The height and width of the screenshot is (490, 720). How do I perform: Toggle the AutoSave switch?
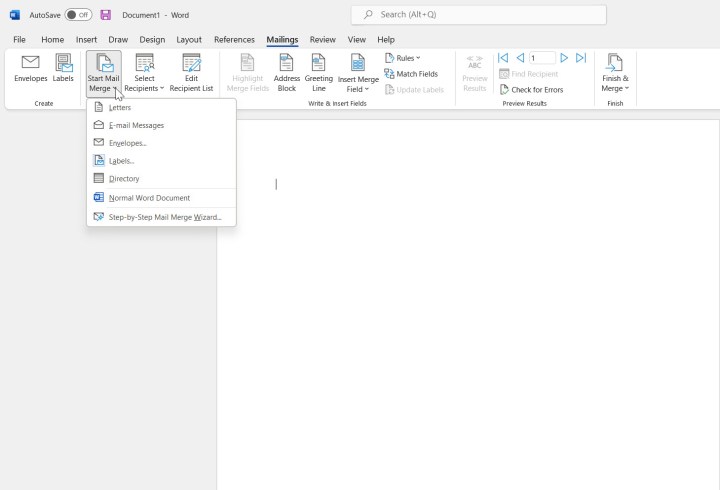pos(78,15)
